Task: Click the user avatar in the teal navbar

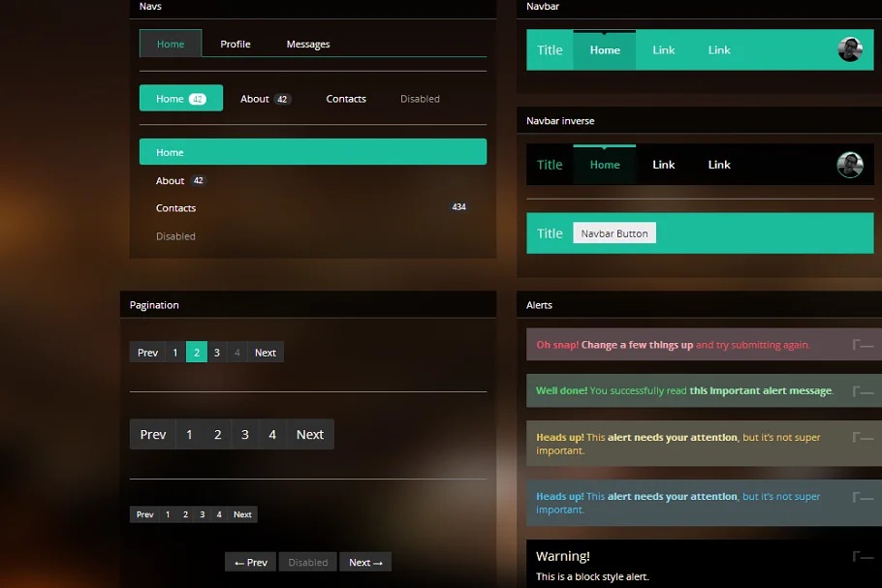Action: click(x=850, y=49)
